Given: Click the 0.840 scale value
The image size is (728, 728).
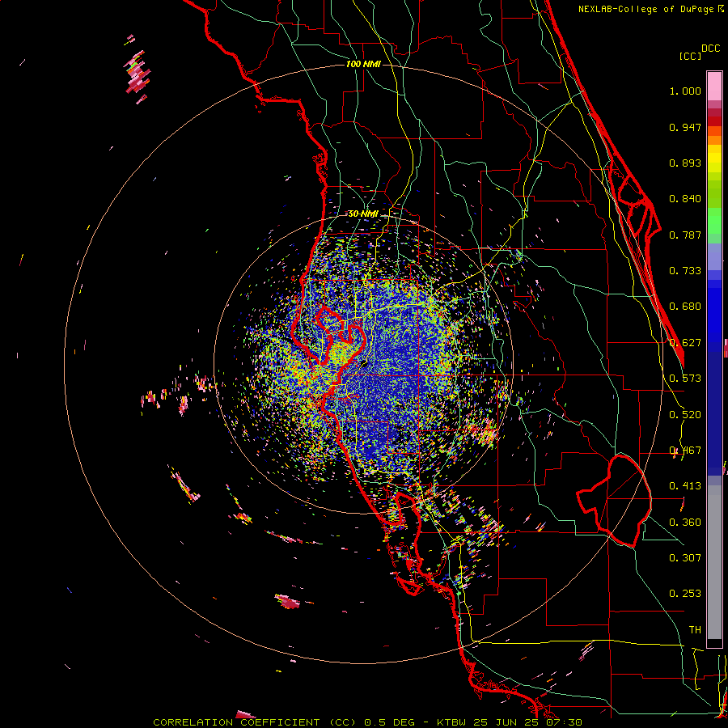Looking at the screenshot, I should [x=685, y=199].
